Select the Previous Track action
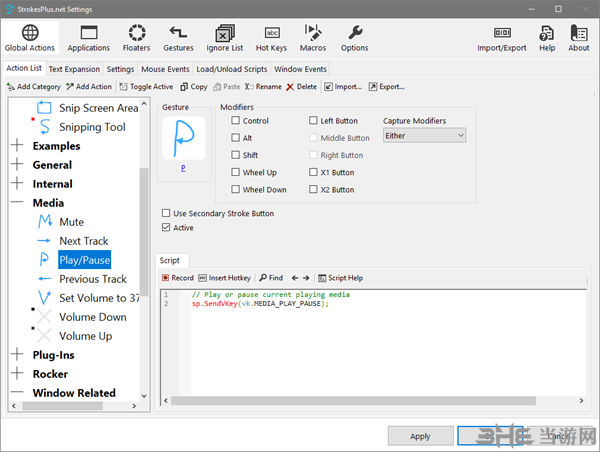The width and height of the screenshot is (600, 452). [x=93, y=279]
